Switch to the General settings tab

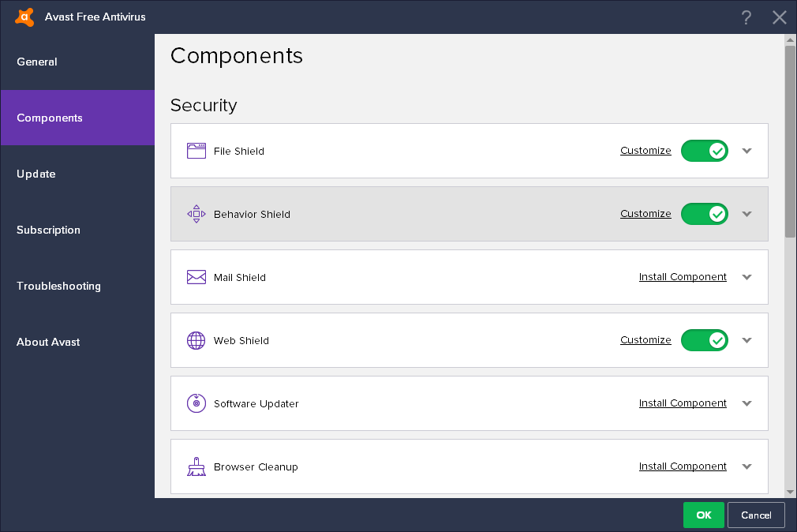point(37,62)
